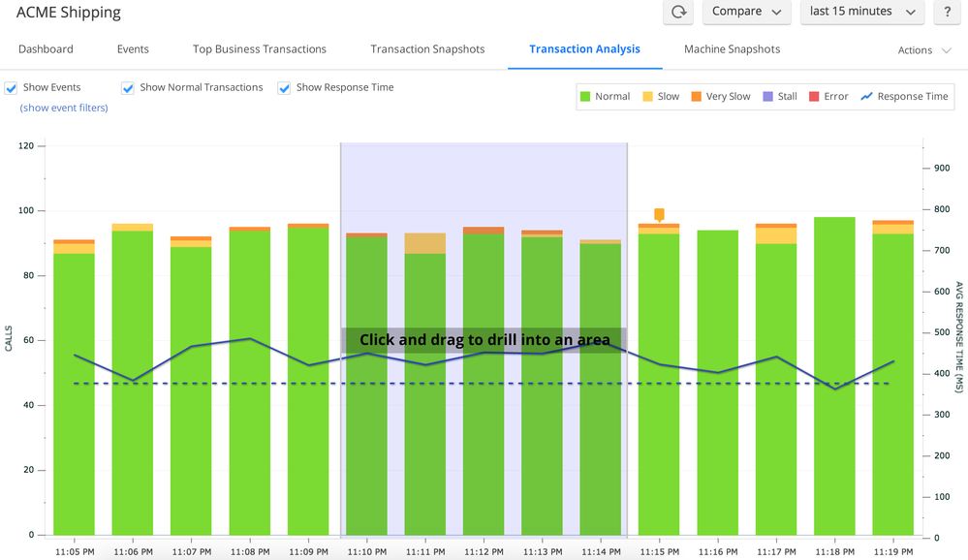Image resolution: width=968 pixels, height=560 pixels.
Task: Click the red Error legend swatch
Action: coord(815,97)
